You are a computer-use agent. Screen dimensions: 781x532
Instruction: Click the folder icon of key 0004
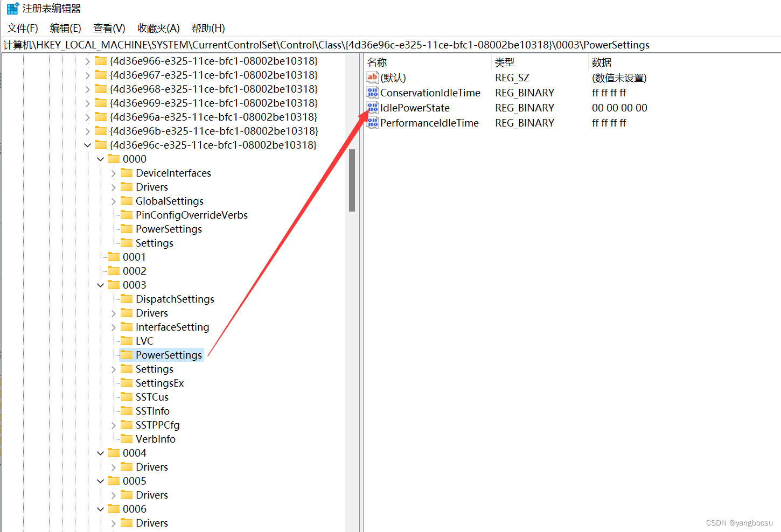pos(114,453)
